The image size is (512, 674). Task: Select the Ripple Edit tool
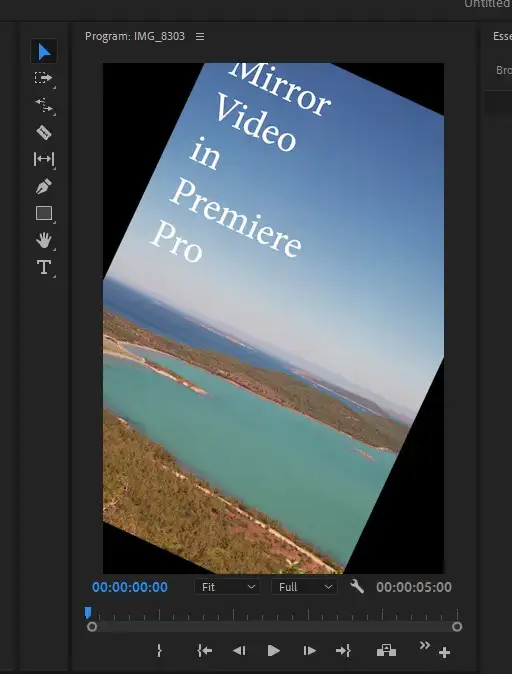click(x=43, y=105)
